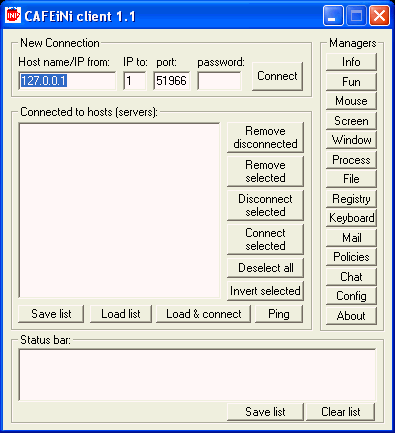Click inside the connected hosts list box
Image resolution: width=395 pixels, height=433 pixels.
(119, 210)
